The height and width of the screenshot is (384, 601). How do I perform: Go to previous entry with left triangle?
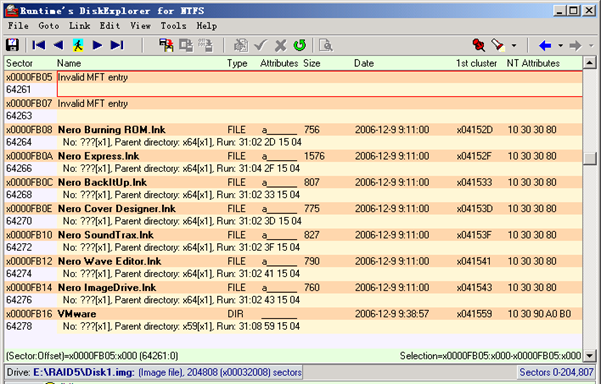(58, 45)
